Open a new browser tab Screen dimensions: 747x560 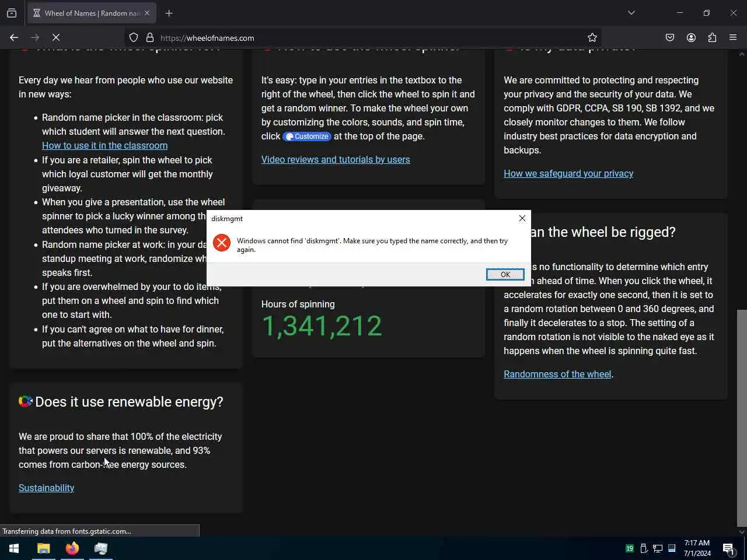click(x=169, y=13)
